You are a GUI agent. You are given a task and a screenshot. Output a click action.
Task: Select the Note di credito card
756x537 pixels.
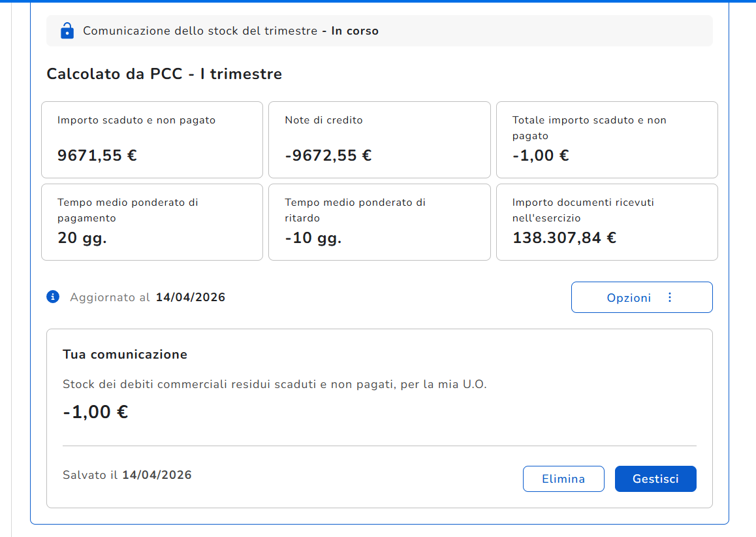coord(379,140)
